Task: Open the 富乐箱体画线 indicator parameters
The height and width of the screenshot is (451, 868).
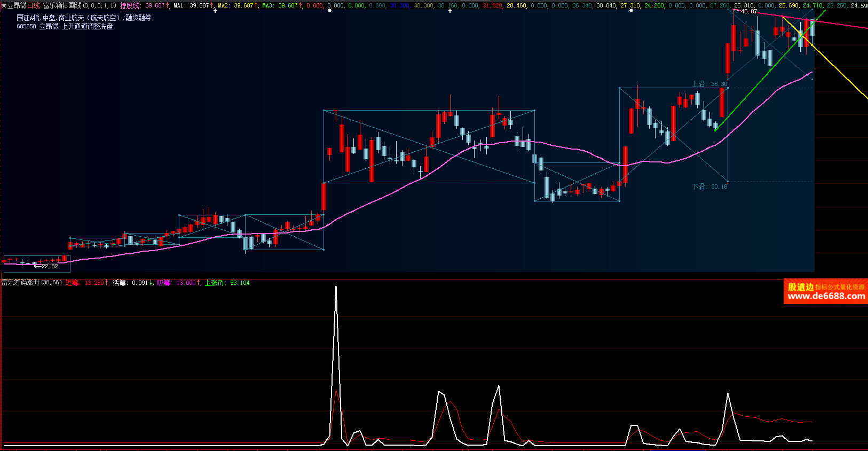Action: coord(79,5)
